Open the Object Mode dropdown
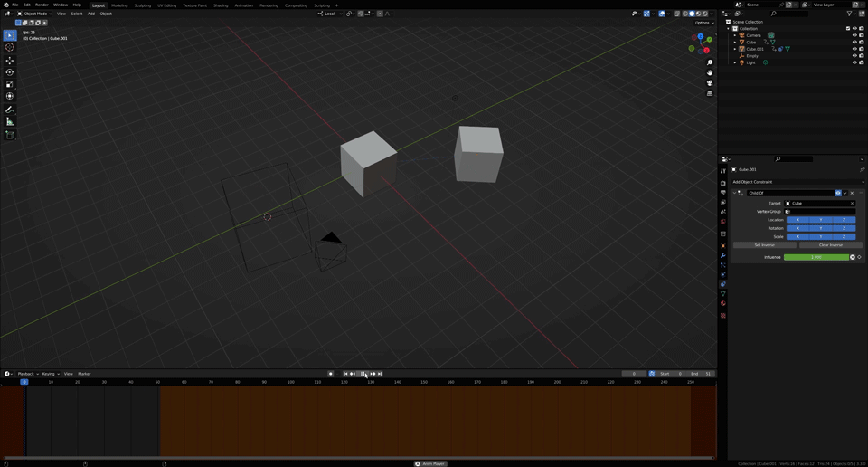 click(34, 14)
